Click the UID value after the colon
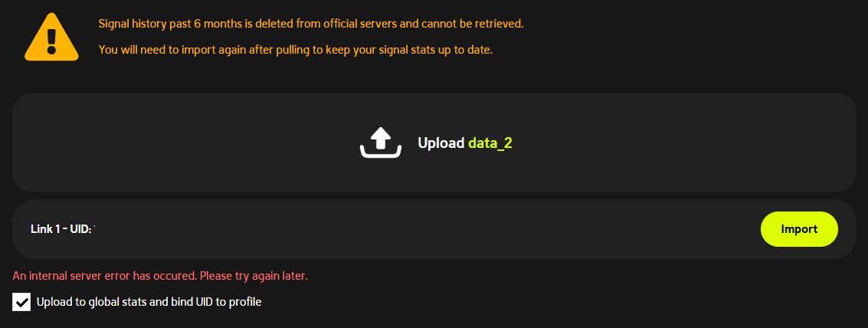868x328 pixels. (x=95, y=229)
